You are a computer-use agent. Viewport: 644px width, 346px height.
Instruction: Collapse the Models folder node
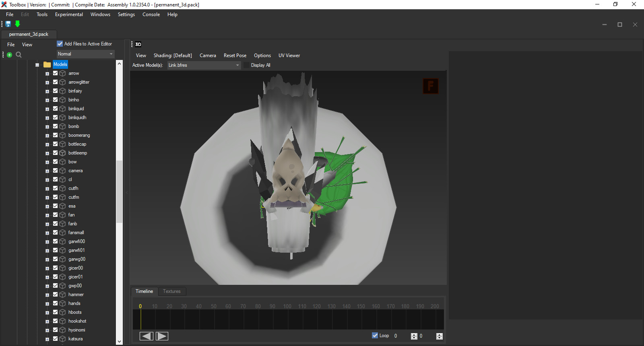pos(37,65)
